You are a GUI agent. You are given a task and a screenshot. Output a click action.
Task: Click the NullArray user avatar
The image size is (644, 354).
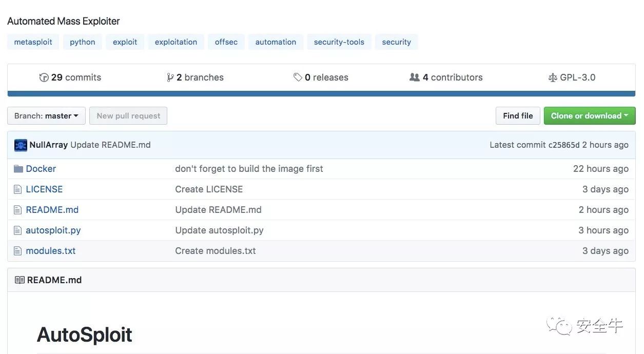pyautogui.click(x=21, y=145)
